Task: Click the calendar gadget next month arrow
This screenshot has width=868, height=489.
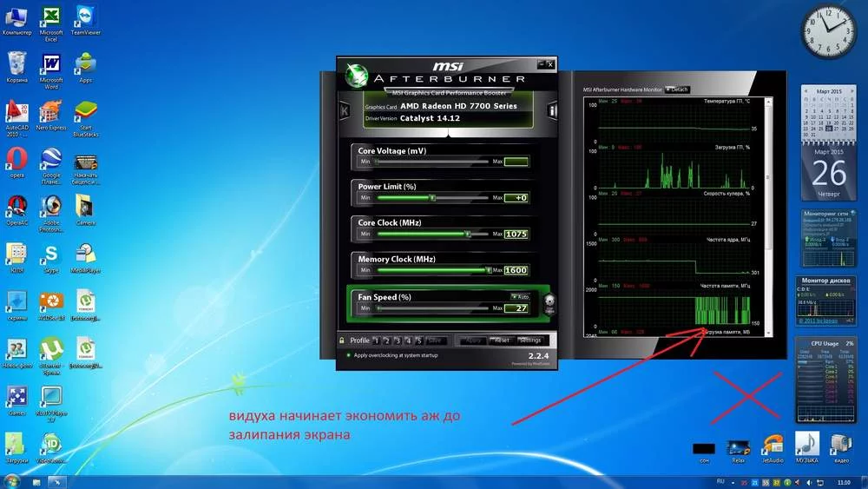Action: (x=852, y=91)
